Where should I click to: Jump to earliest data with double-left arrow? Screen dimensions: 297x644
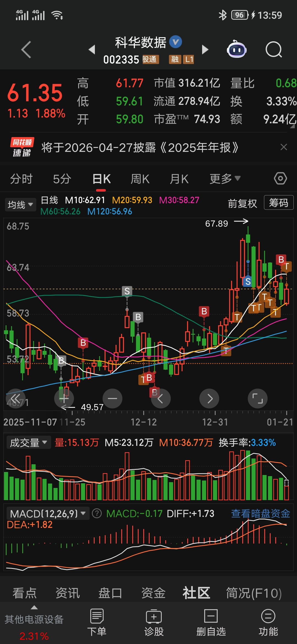click(16, 399)
